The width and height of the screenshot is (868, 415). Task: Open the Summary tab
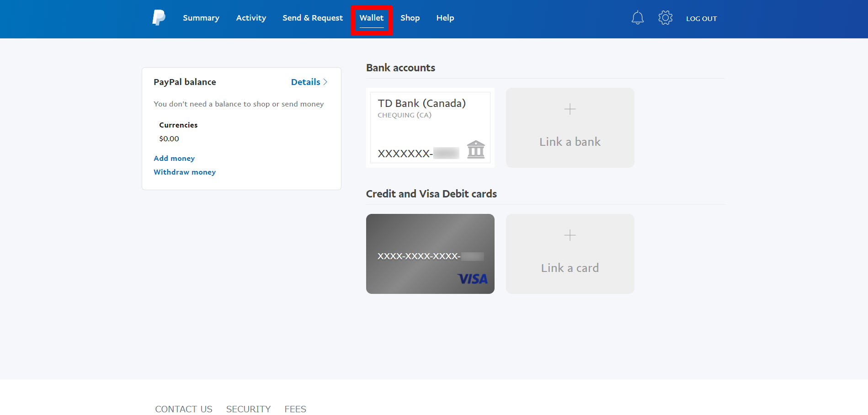pos(201,18)
